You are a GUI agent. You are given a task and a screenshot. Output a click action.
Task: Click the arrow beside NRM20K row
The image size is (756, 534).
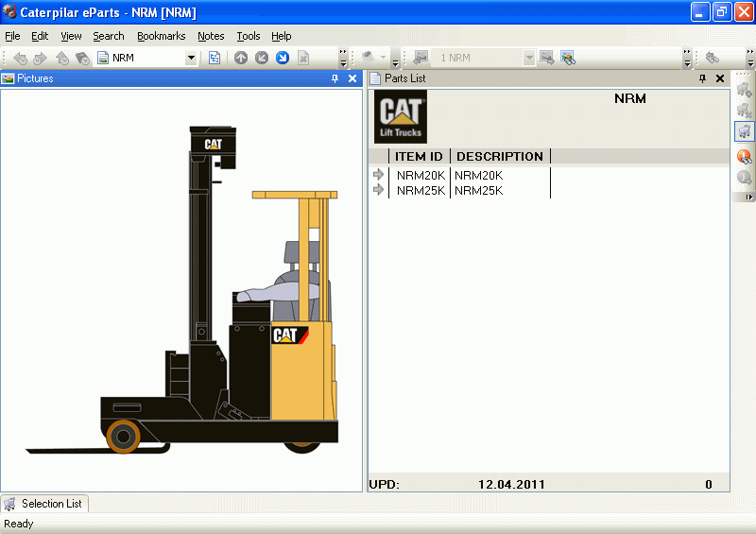click(x=379, y=174)
